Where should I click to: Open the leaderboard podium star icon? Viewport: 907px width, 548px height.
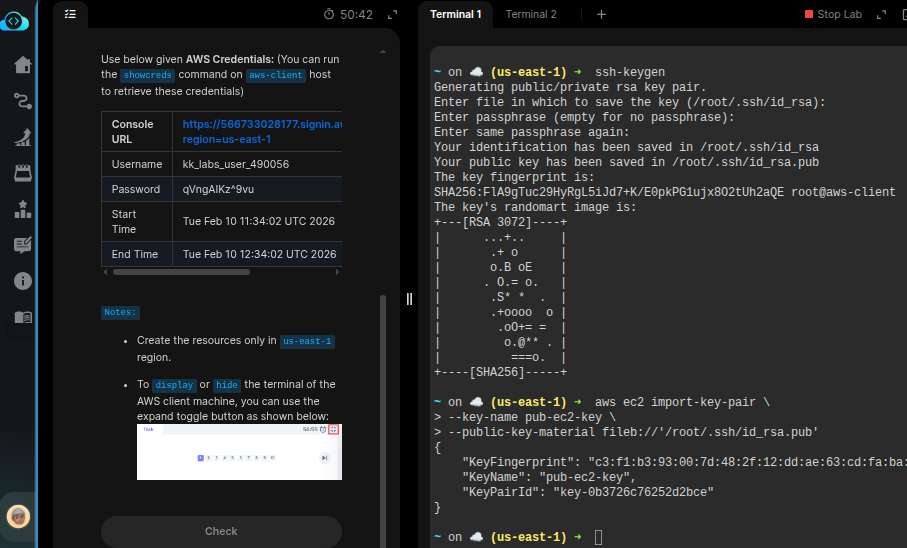point(22,209)
